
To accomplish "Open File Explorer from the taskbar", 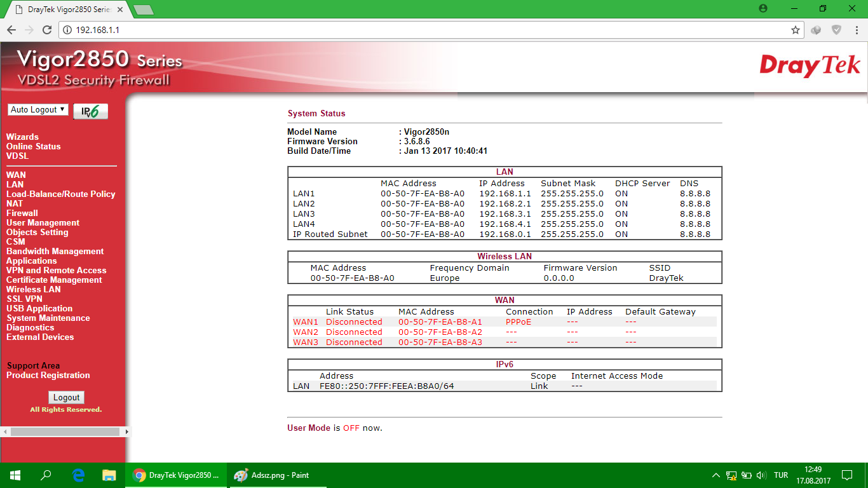I will [x=109, y=475].
